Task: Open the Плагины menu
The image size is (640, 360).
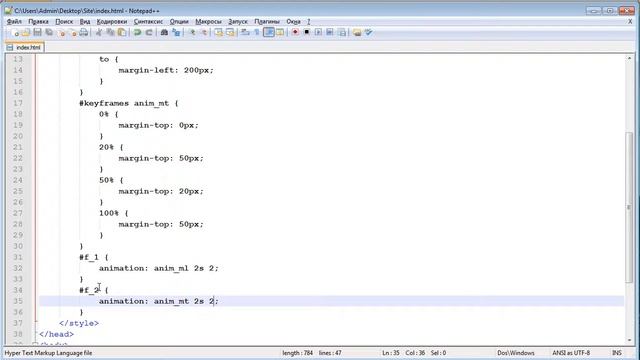Action: click(x=267, y=22)
